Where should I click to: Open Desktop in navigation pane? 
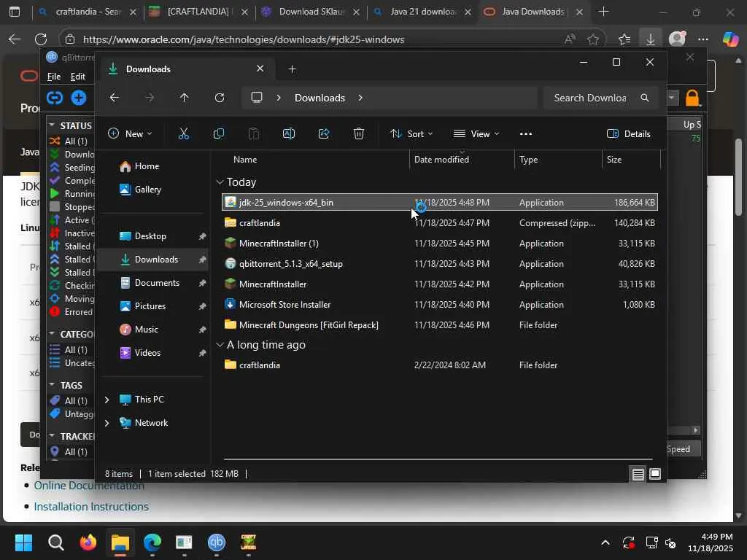[150, 236]
